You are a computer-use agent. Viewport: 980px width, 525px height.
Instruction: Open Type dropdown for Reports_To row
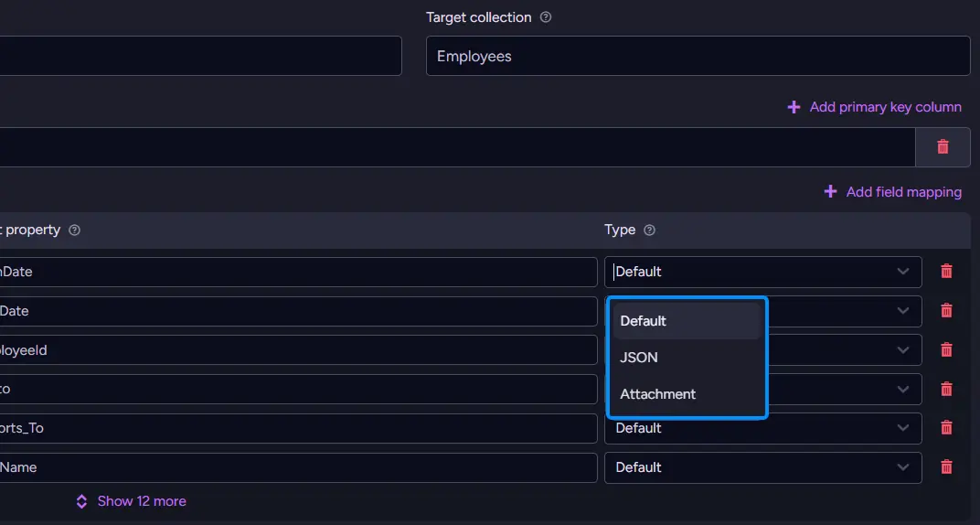pos(763,428)
